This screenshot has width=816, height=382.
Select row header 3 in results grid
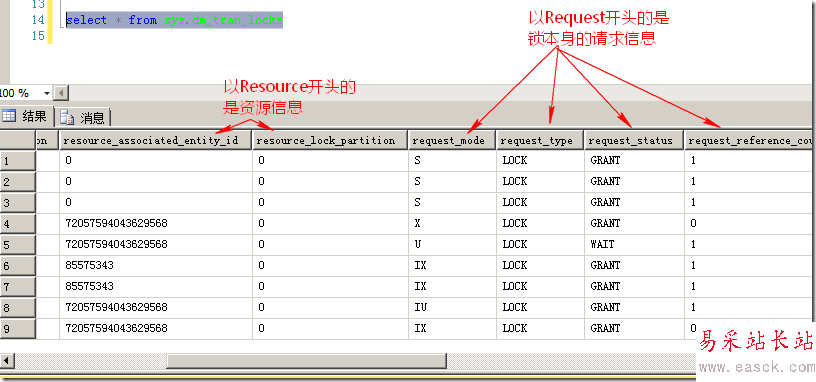click(x=18, y=202)
